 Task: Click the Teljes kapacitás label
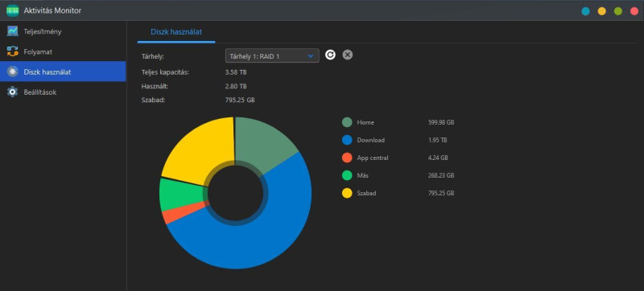point(165,72)
